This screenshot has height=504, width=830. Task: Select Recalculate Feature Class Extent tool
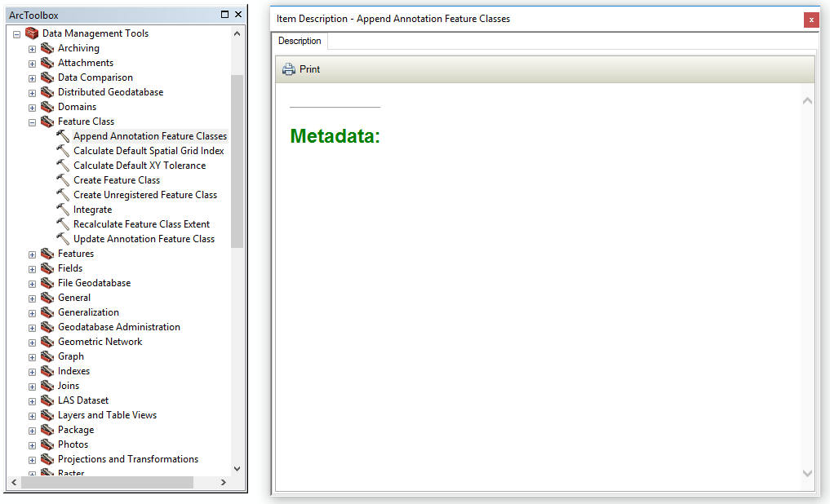[141, 224]
